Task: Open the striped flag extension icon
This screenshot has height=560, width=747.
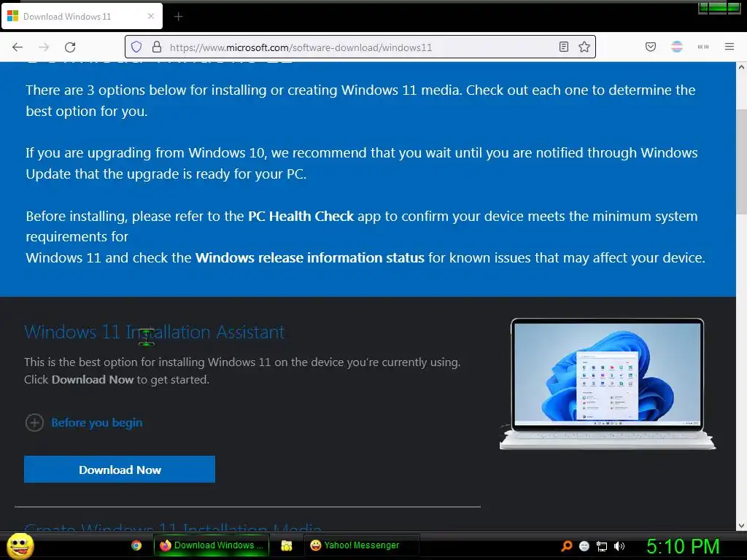Action: (x=676, y=47)
